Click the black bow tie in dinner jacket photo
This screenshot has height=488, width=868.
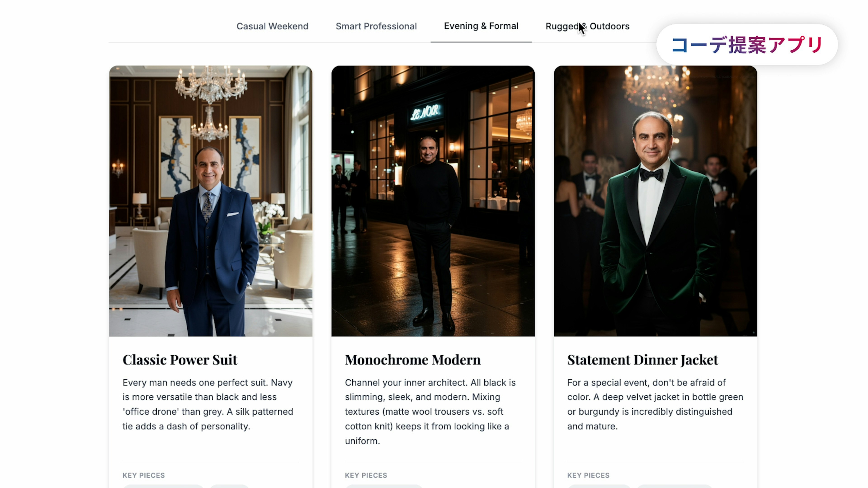(651, 175)
